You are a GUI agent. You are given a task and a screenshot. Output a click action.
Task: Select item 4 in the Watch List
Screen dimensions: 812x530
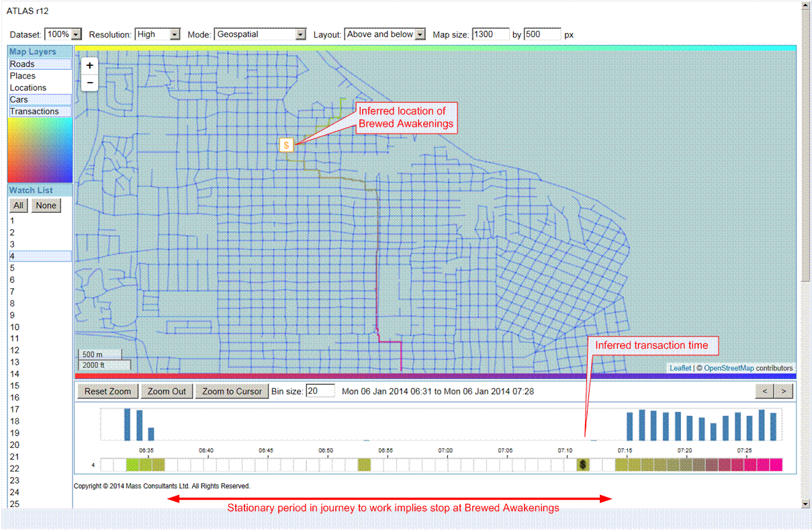point(40,256)
